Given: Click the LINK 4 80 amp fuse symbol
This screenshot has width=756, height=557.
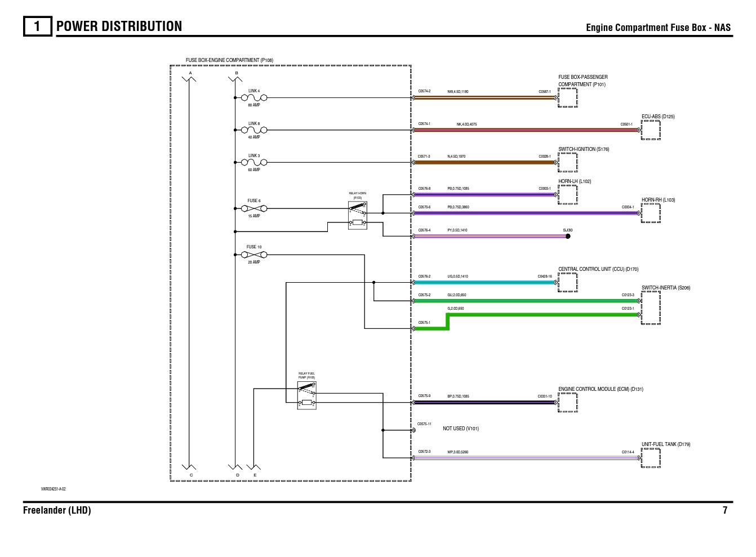Looking at the screenshot, I should pyautogui.click(x=254, y=97).
